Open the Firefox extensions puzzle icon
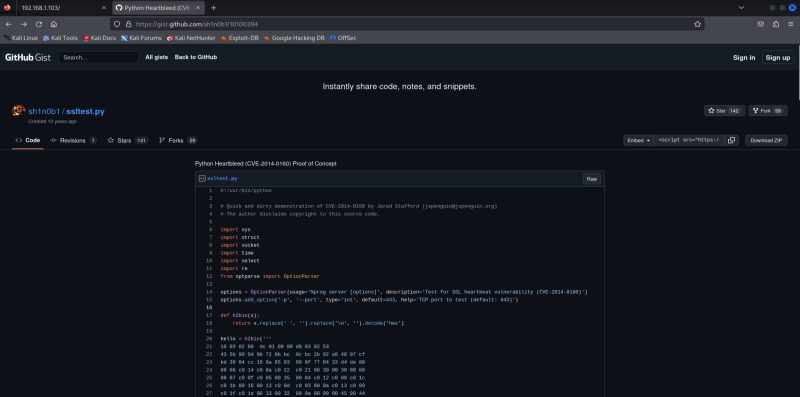 [x=776, y=24]
